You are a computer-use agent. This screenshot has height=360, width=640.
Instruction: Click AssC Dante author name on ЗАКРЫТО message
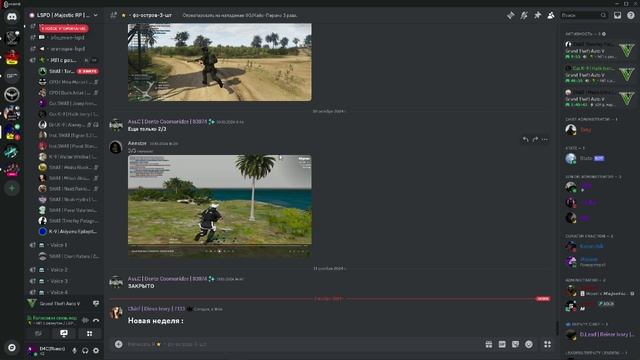(167, 279)
